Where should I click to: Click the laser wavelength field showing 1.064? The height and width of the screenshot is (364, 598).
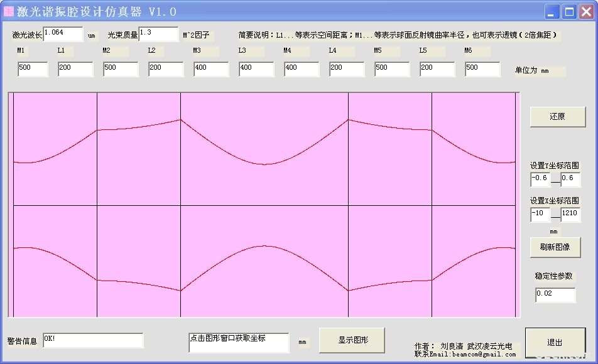[63, 34]
